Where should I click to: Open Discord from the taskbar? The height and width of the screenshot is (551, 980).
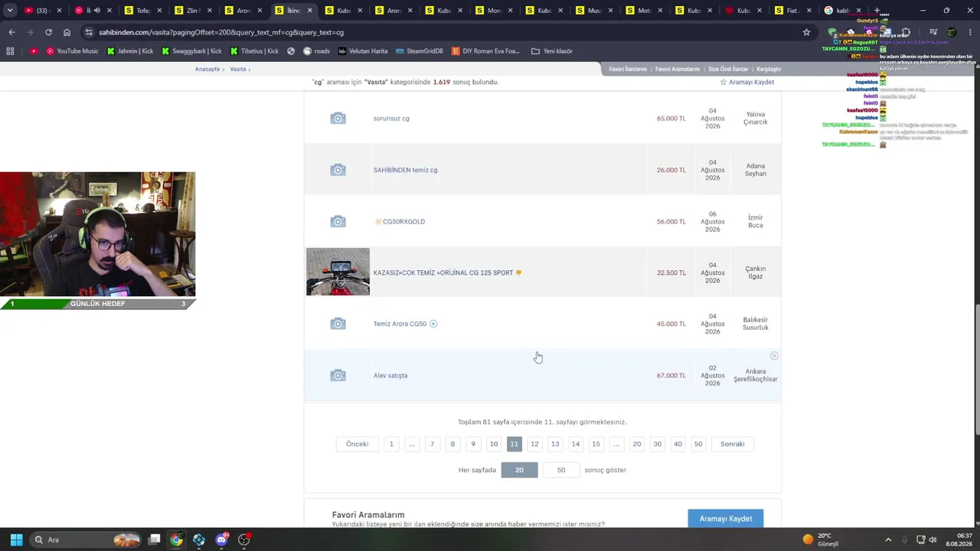tap(222, 540)
